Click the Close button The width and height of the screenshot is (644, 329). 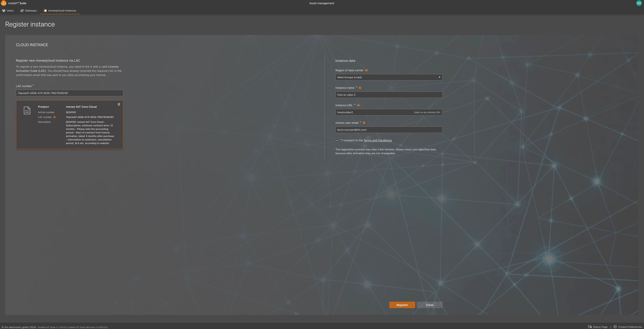(430, 305)
